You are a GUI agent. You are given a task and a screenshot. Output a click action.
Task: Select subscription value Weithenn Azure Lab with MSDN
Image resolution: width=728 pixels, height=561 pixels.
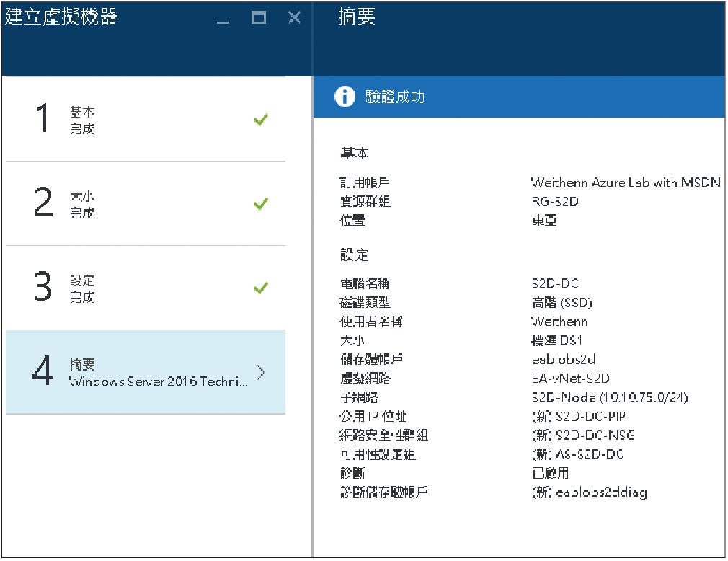coord(626,182)
